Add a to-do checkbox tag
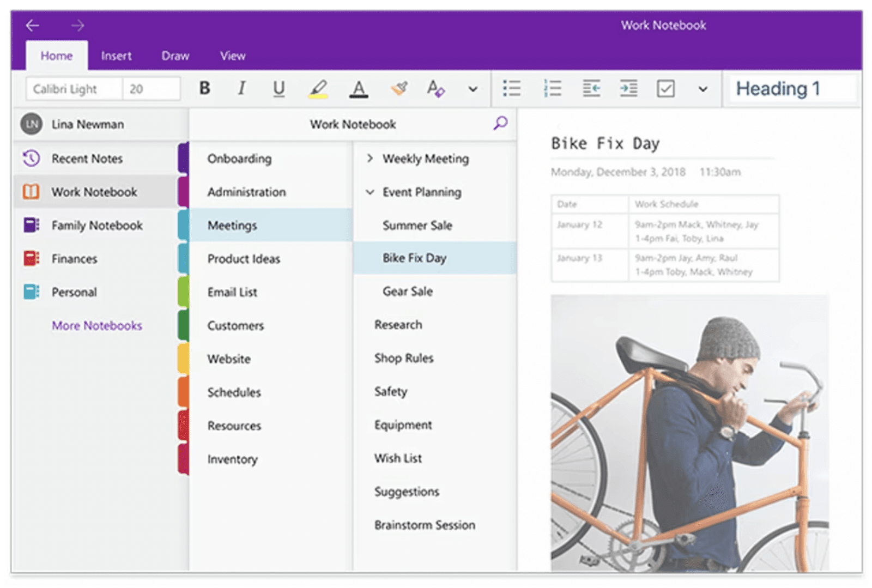 click(665, 88)
